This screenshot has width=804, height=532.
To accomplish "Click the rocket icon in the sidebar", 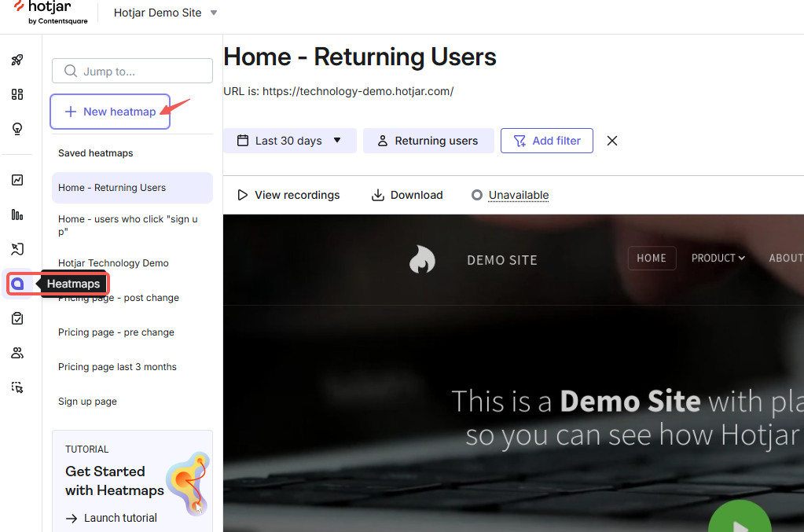I will point(17,60).
